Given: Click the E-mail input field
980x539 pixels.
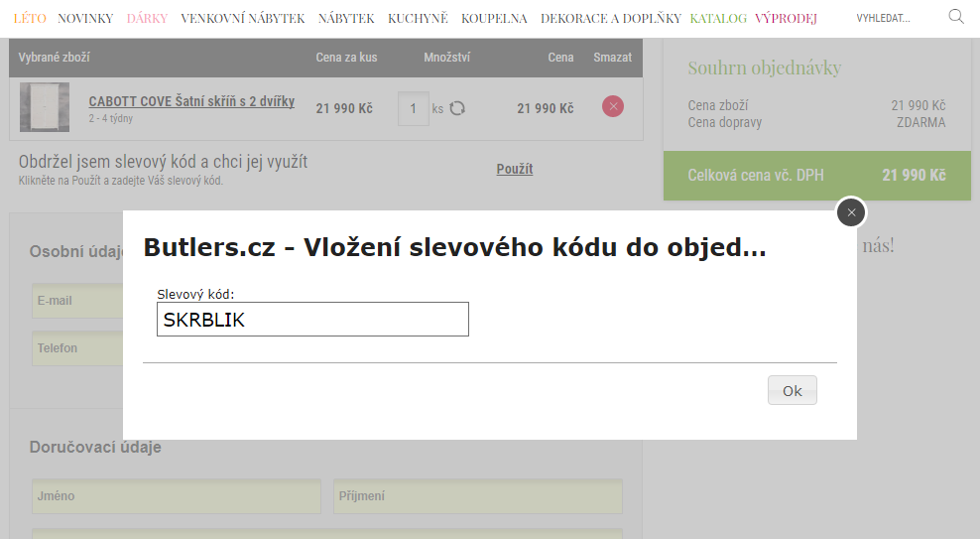Looking at the screenshot, I should click(77, 301).
